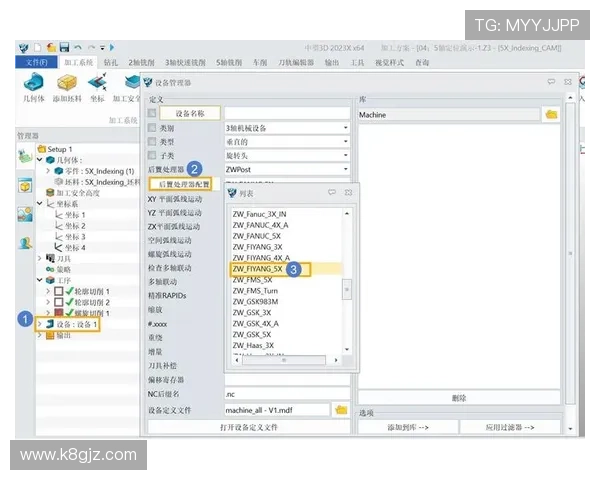The height and width of the screenshot is (480, 600).
Task: Click the 打开设备定义文件 button
Action: [249, 427]
